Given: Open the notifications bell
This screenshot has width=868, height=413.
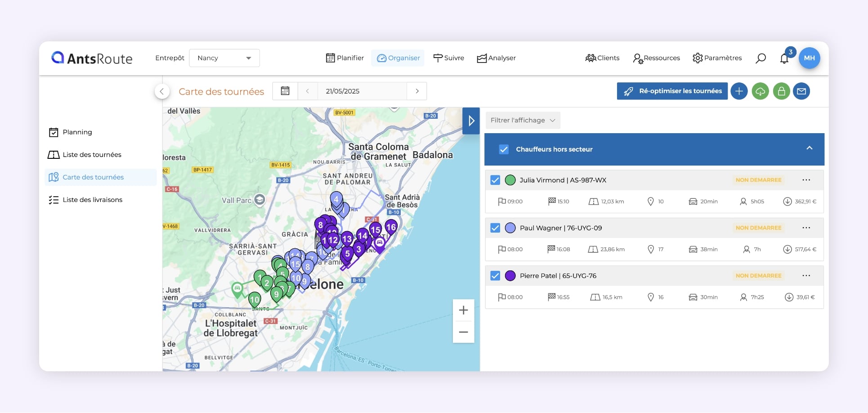Looking at the screenshot, I should point(784,58).
